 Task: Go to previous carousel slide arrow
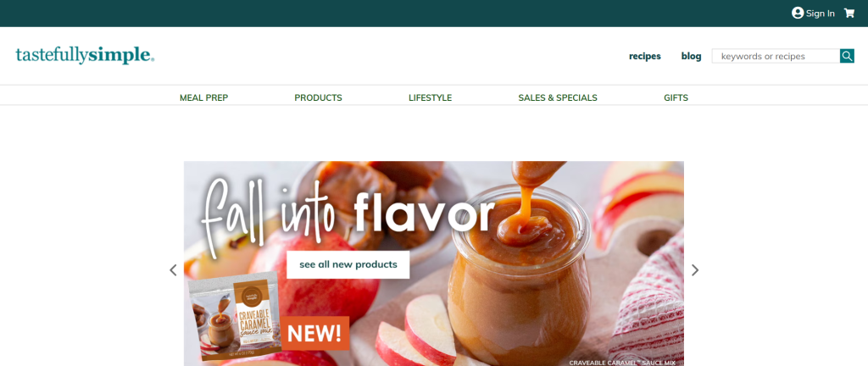tap(173, 269)
